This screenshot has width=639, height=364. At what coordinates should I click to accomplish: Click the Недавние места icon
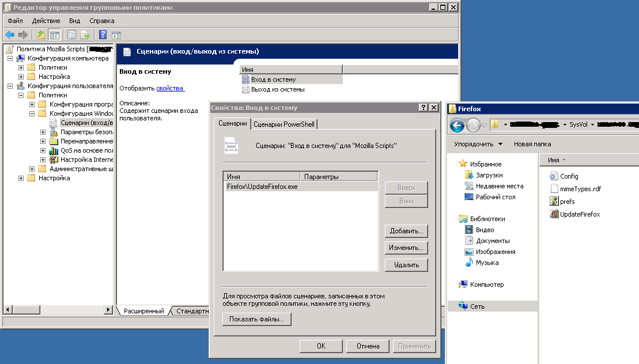click(x=468, y=185)
